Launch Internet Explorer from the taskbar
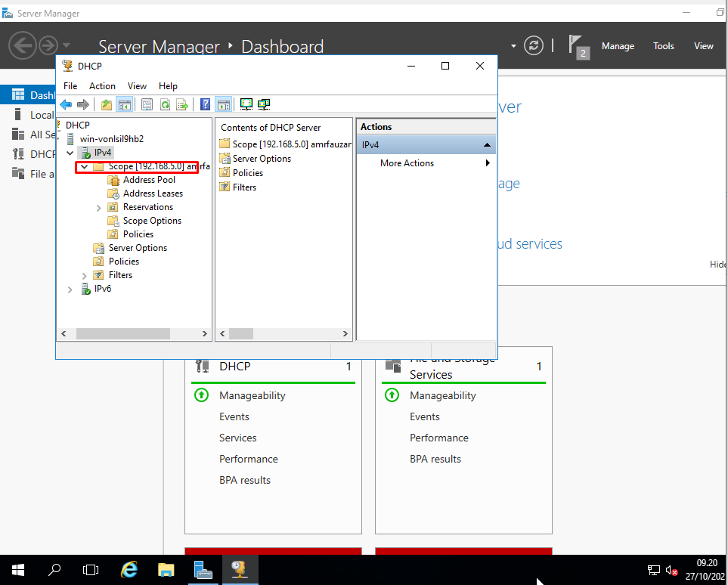Screen dimensions: 728x585 pyautogui.click(x=129, y=570)
